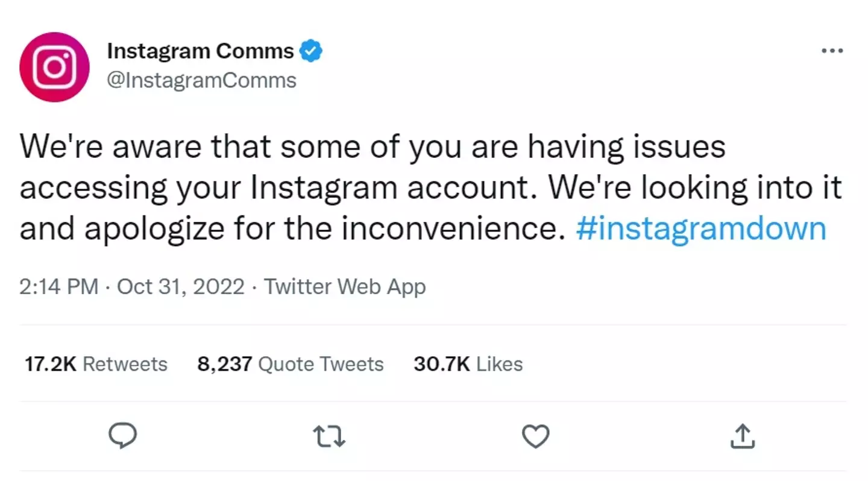This screenshot has width=868, height=481.
Task: Click the 2:14 PM timestamp
Action: tap(58, 286)
